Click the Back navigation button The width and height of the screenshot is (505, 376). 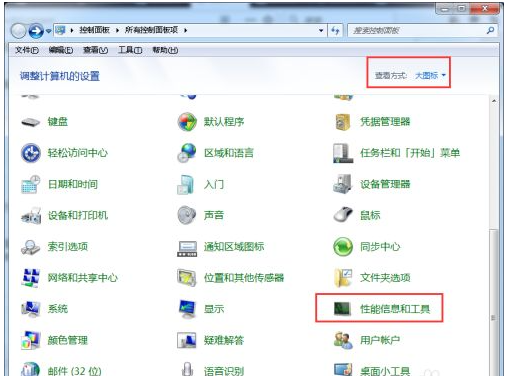pyautogui.click(x=19, y=31)
